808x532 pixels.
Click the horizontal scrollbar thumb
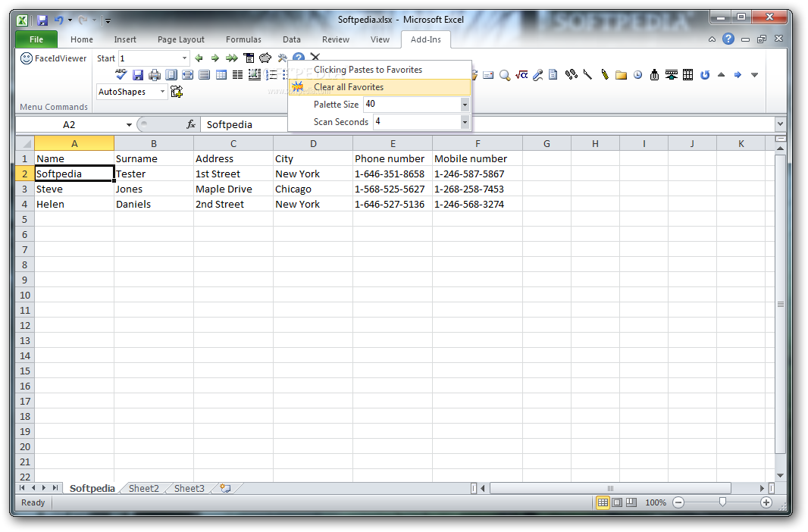(610, 488)
